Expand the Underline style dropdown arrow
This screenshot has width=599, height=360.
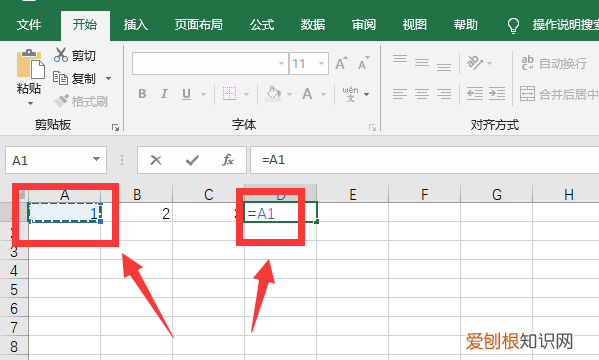click(203, 94)
